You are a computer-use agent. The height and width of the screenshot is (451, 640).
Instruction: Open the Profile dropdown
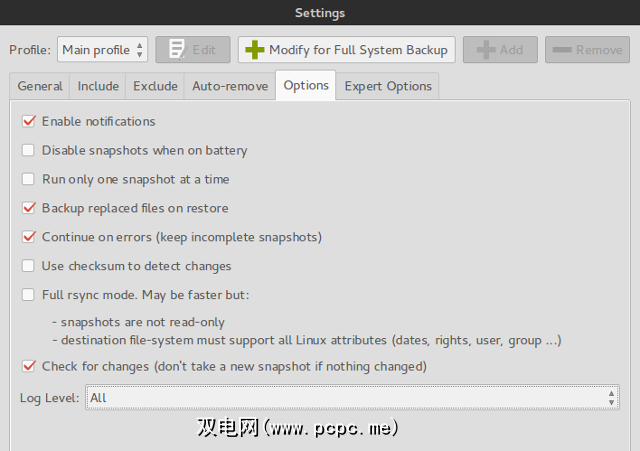click(102, 50)
